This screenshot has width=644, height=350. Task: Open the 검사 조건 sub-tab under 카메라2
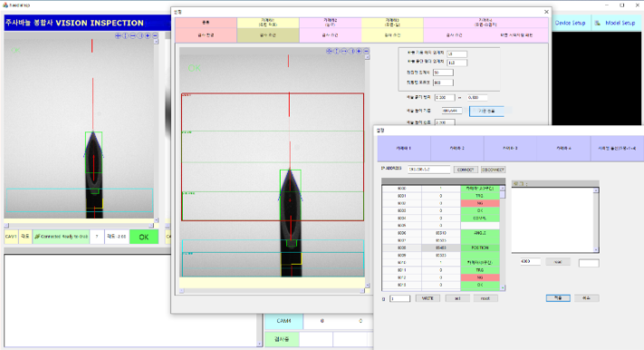[x=331, y=35]
